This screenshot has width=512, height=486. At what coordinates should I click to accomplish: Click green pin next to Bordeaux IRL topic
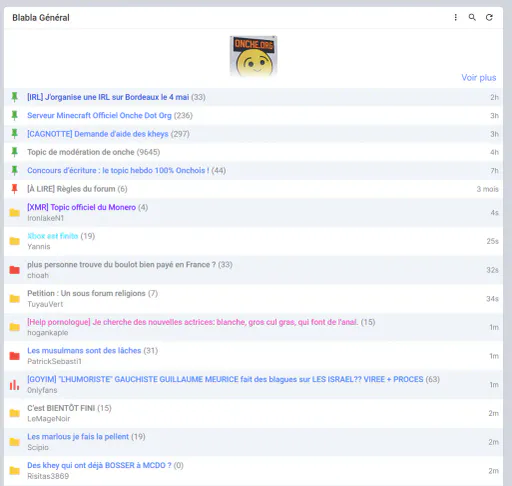click(14, 97)
